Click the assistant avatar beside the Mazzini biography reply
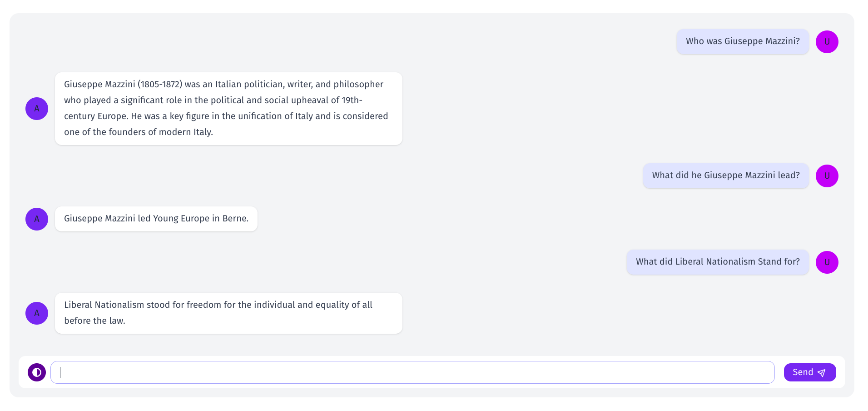Viewport: 868px width, 411px height. point(37,109)
